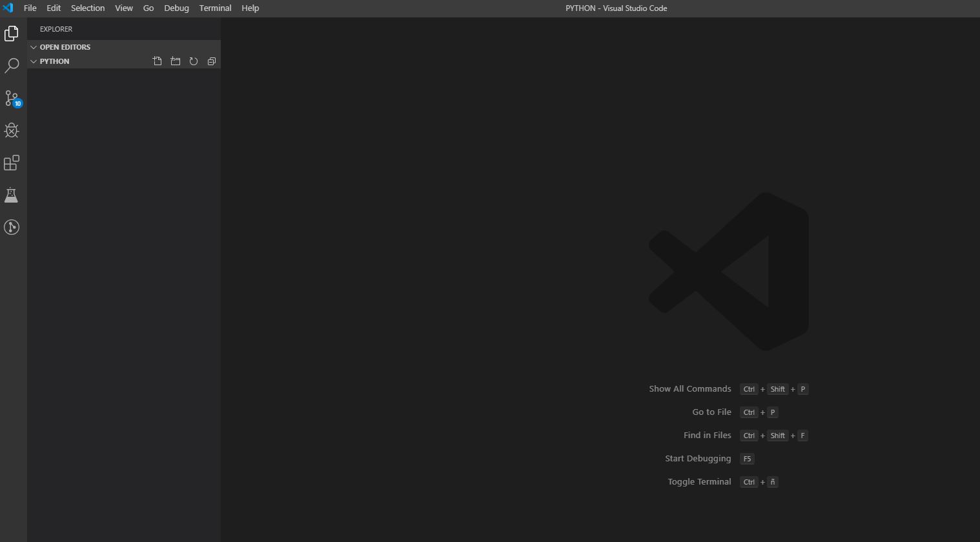Open the File menu

pyautogui.click(x=30, y=8)
